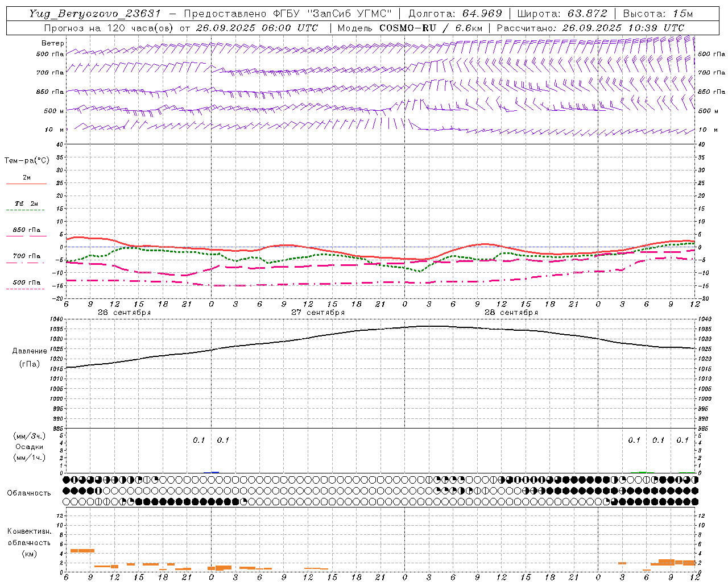This screenshot has width=728, height=582.
Task: Click the Td 2м legend entry
Action: [26, 206]
